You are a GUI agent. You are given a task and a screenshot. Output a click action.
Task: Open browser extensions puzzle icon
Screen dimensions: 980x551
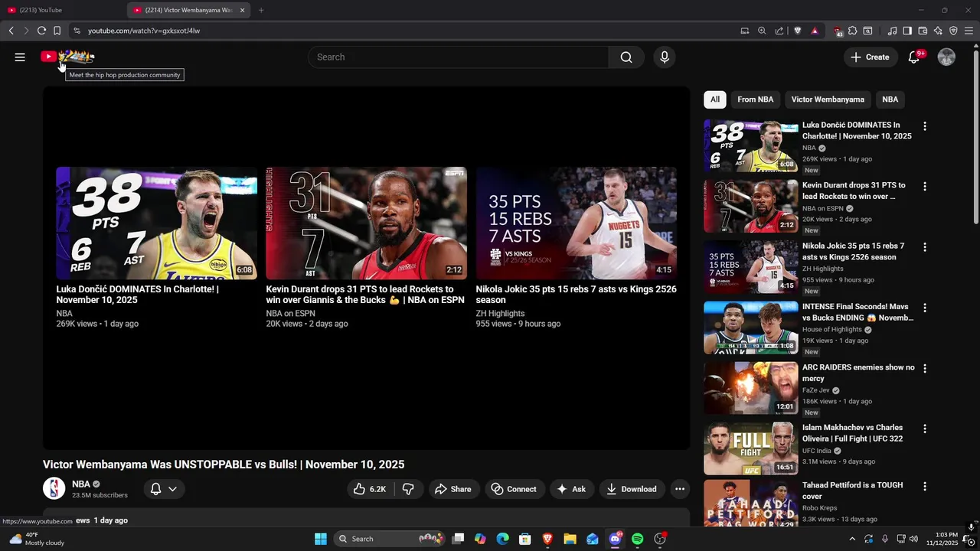coord(852,31)
